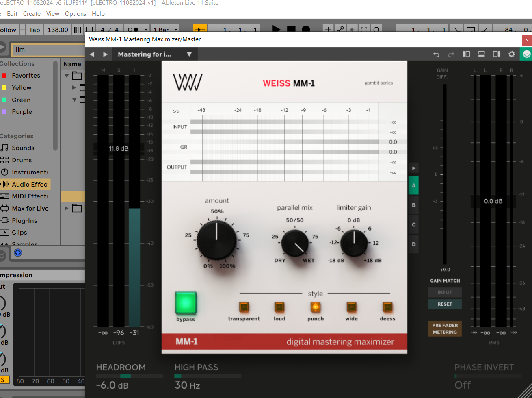Viewport: 532px width, 398px height.
Task: Expand the first nested item under the top folder
Action: point(74,87)
